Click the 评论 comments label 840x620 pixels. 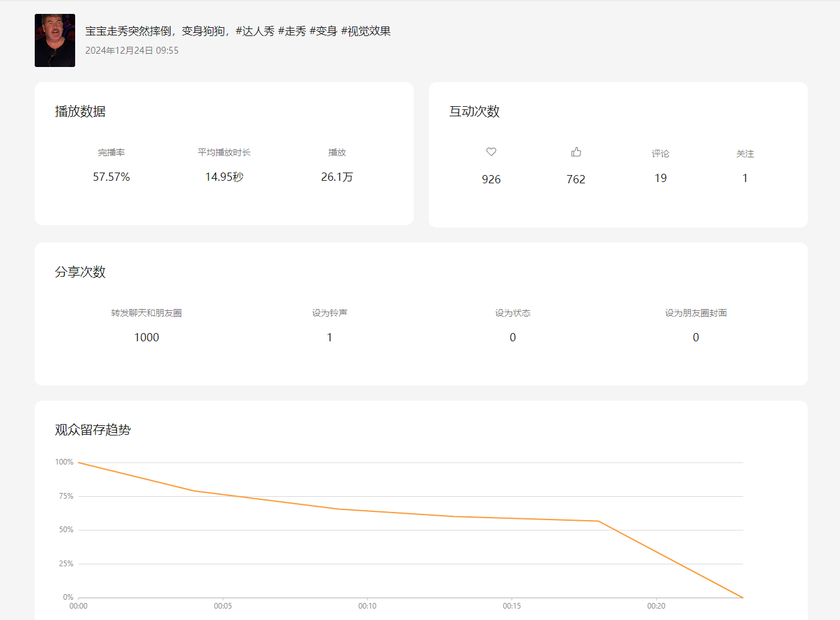click(660, 154)
